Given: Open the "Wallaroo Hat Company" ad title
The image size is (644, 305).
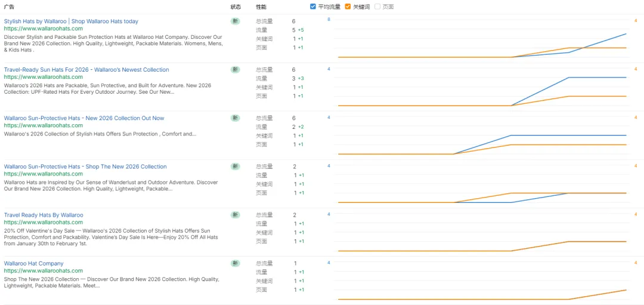Looking at the screenshot, I should click(x=33, y=263).
